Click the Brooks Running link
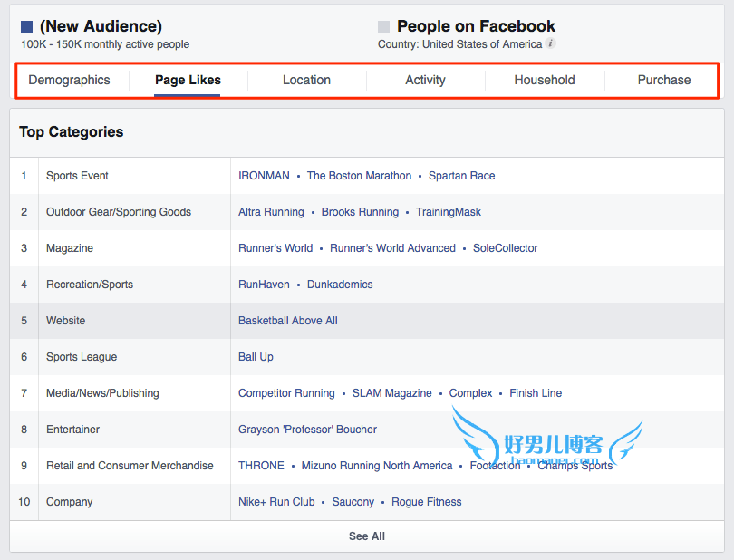734x560 pixels. coord(360,212)
